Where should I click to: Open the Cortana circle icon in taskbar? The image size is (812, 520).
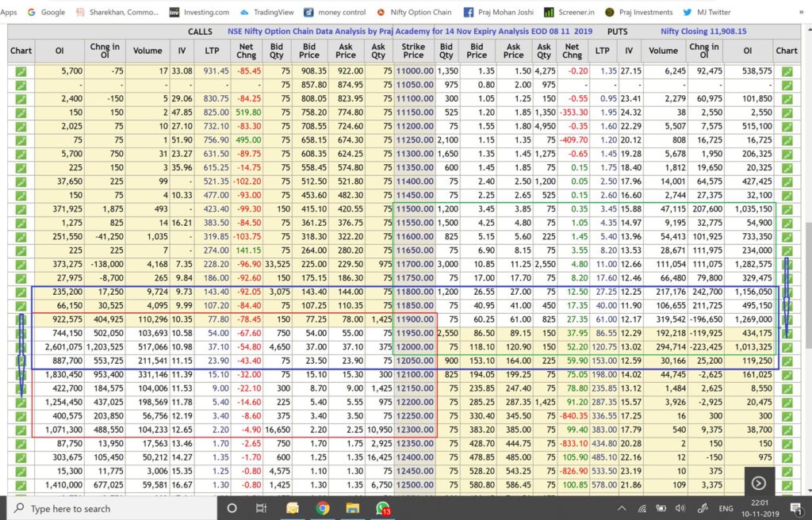232,508
